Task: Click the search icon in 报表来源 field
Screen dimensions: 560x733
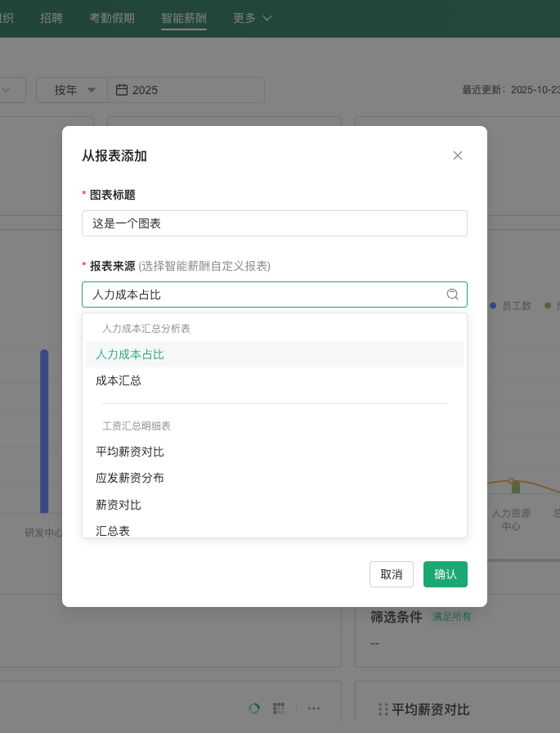Action: tap(452, 295)
